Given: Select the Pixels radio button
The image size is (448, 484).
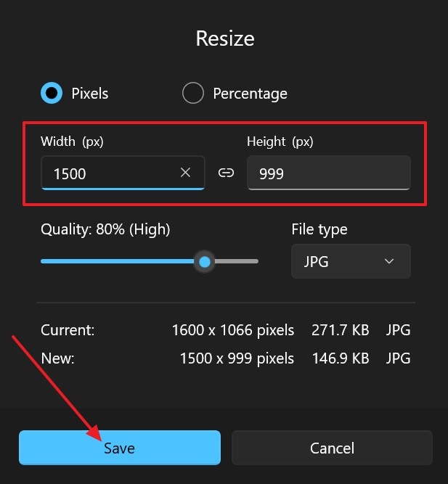Looking at the screenshot, I should (x=52, y=94).
